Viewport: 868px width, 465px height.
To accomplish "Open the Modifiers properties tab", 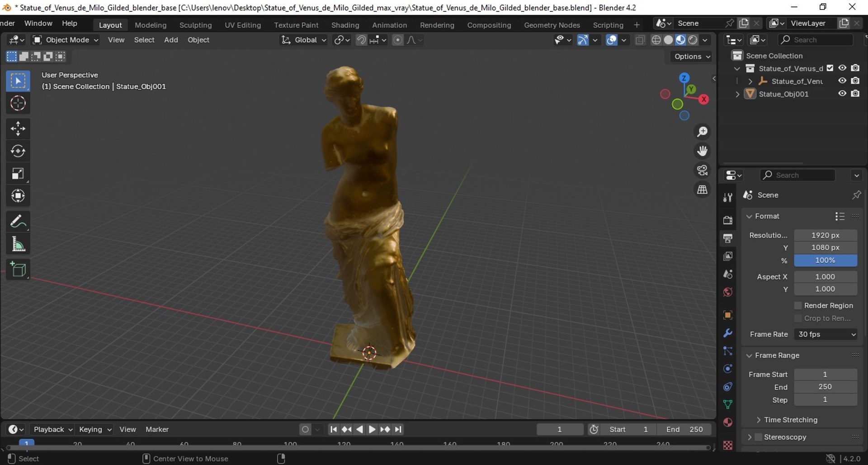I will [x=728, y=333].
